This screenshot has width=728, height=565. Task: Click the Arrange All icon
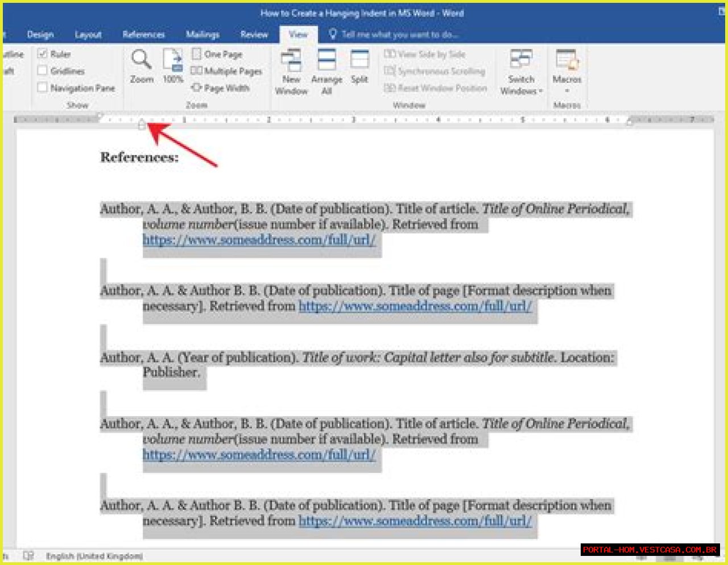pyautogui.click(x=326, y=61)
